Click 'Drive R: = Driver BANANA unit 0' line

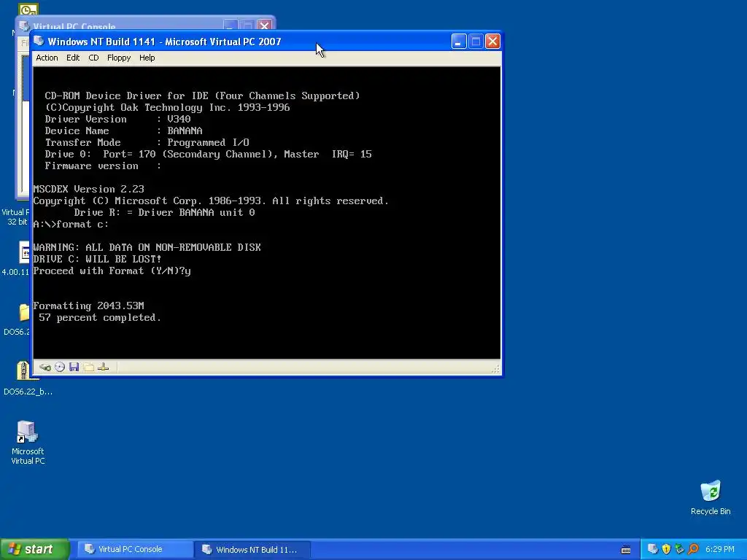pos(164,212)
